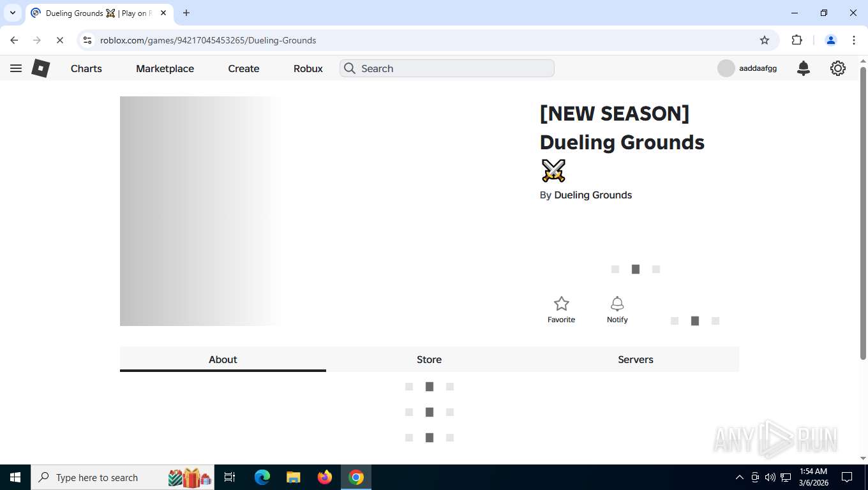Open the Chrome profile icon
Viewport: 868px width, 490px height.
[x=831, y=40]
